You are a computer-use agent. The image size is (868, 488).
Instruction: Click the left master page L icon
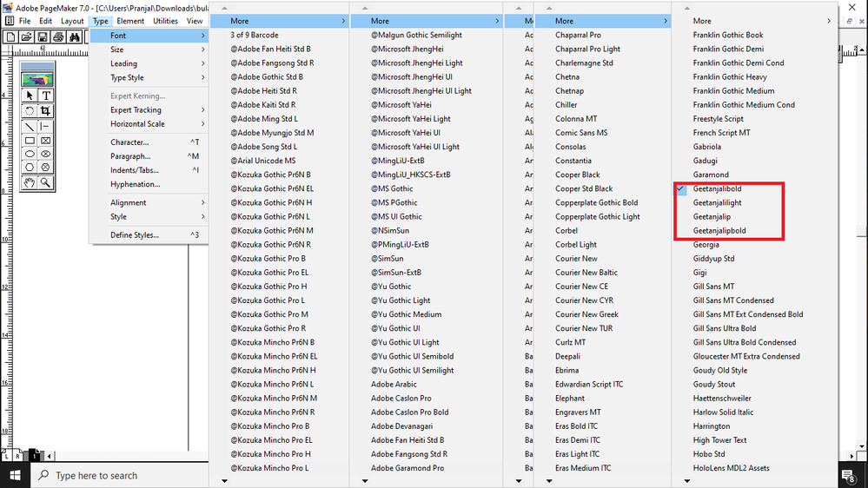pyautogui.click(x=7, y=455)
